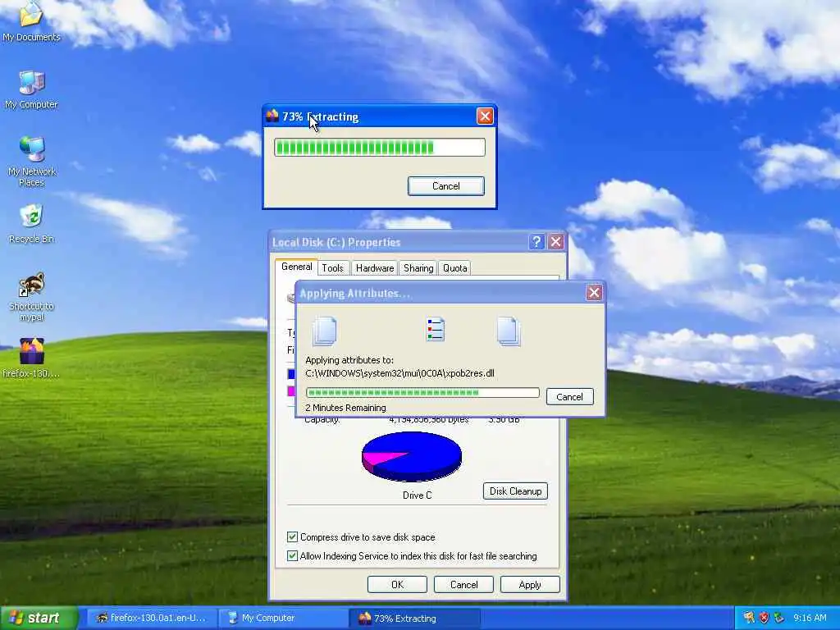Image resolution: width=840 pixels, height=630 pixels.
Task: Click Apply in the Properties dialog
Action: click(530, 584)
